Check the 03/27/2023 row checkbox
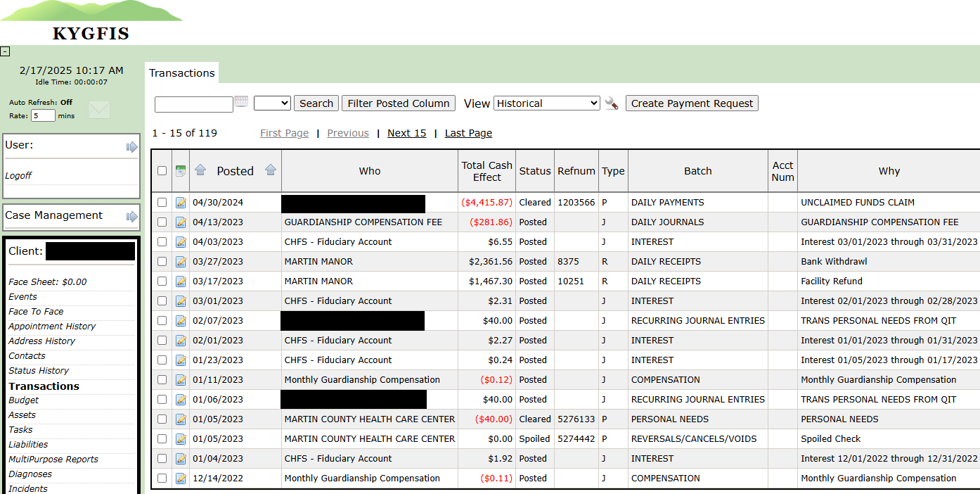Screen dimensions: 980x494 [162, 262]
